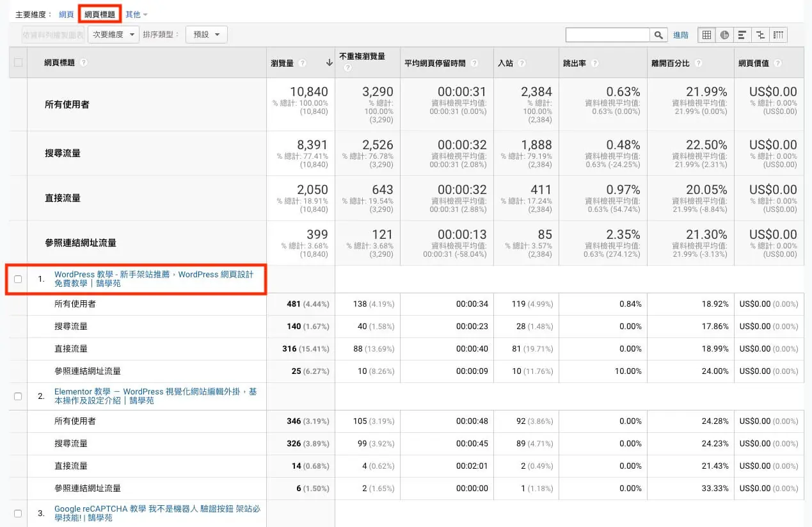Open help icon next to 離開百分比 header

698,63
